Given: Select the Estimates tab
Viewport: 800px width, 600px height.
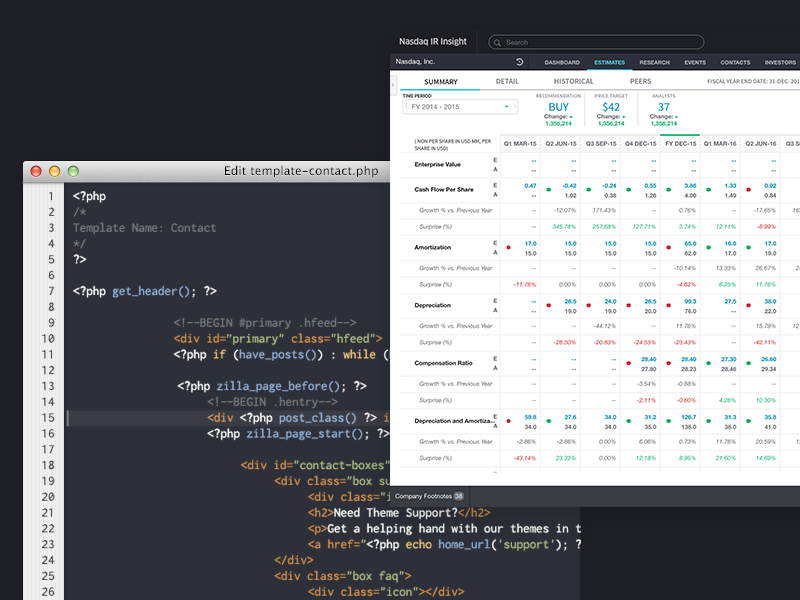Looking at the screenshot, I should 609,62.
